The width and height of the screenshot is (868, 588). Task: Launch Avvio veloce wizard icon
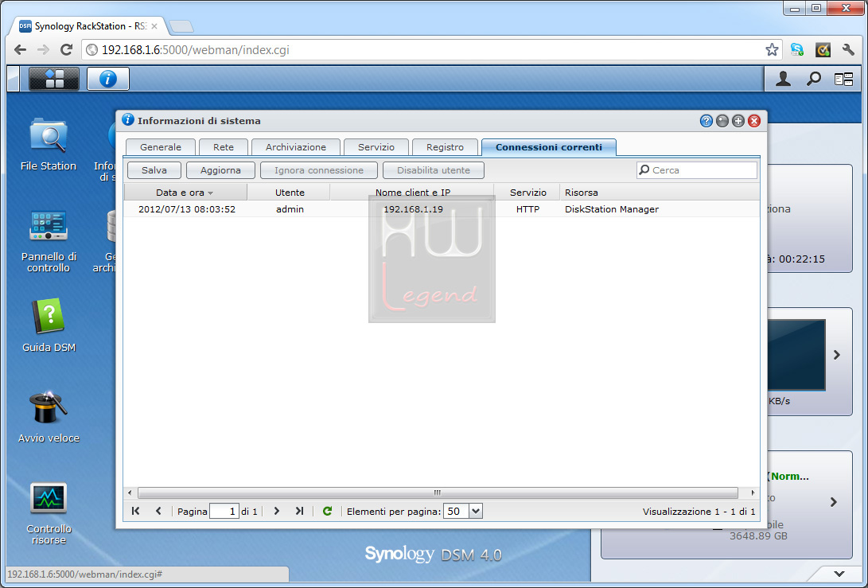pyautogui.click(x=49, y=416)
